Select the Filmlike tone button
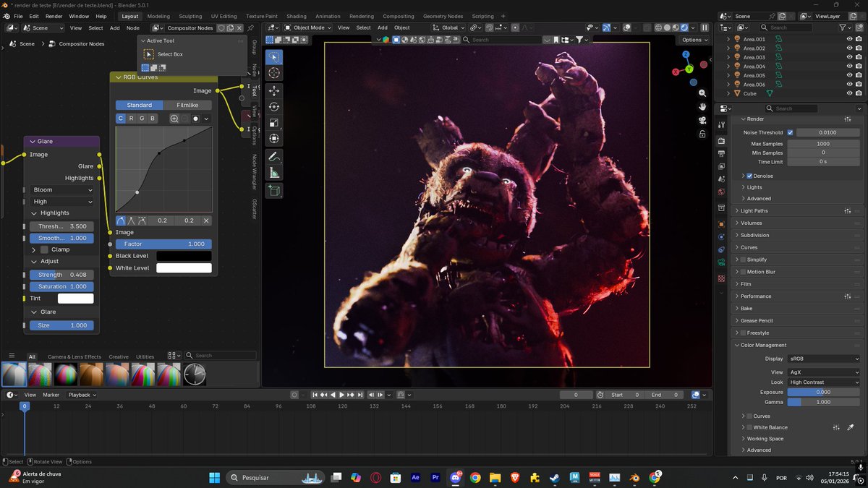The height and width of the screenshot is (488, 868). (x=187, y=105)
